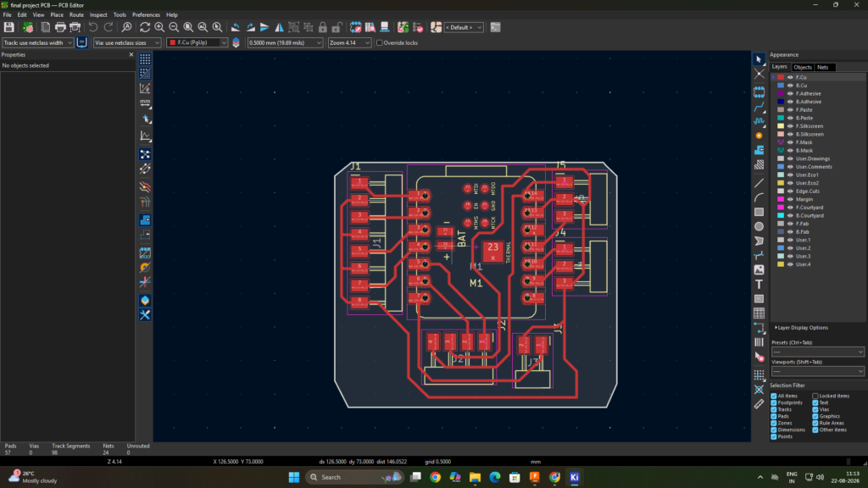Open the Default routing preset dropdown
Screen dimensions: 868x488
tap(464, 27)
